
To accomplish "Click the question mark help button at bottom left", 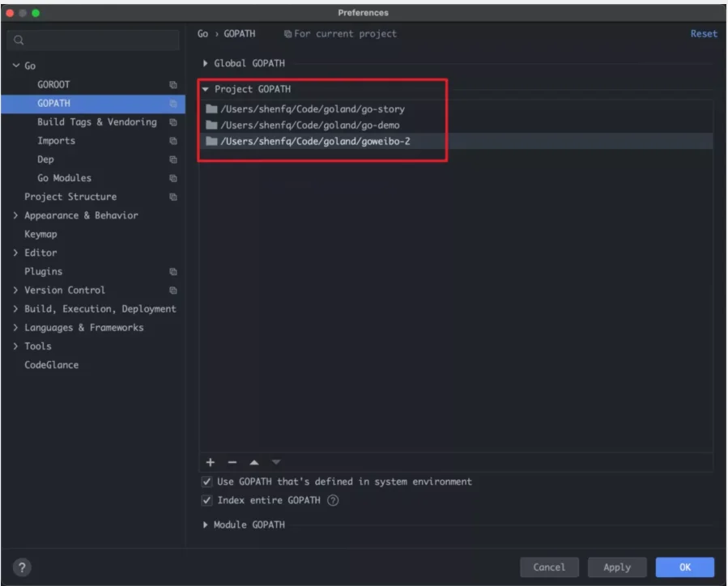I will tap(22, 567).
